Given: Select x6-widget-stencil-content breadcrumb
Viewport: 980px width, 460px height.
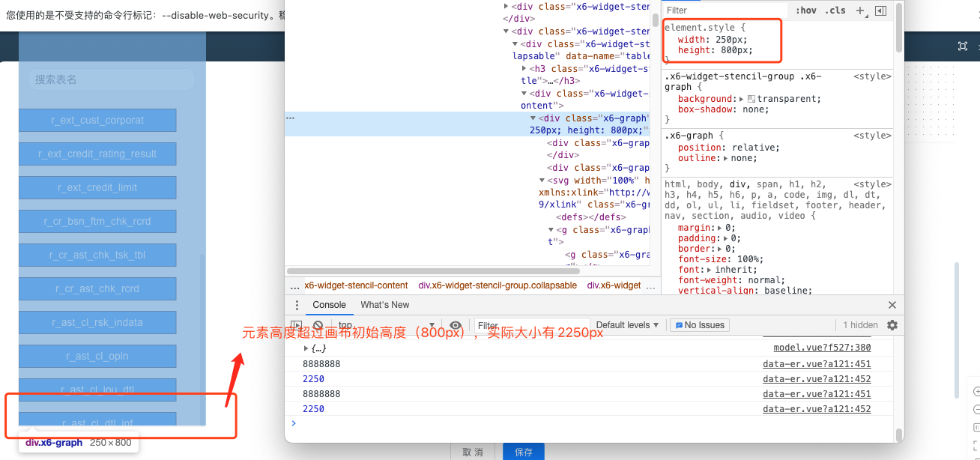Looking at the screenshot, I should point(356,285).
